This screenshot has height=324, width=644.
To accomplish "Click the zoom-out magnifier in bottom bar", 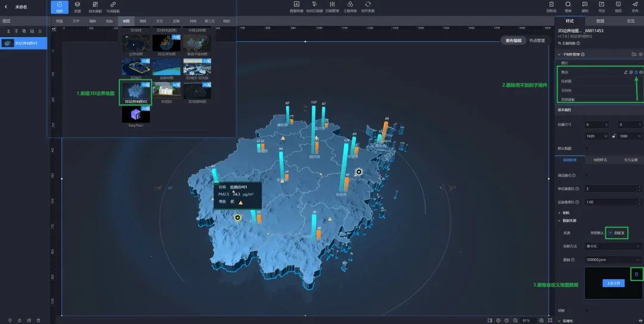I will click(515, 320).
